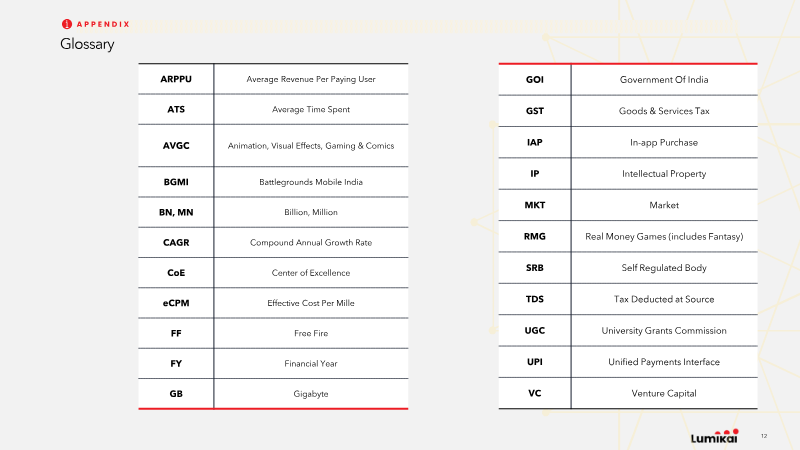The image size is (800, 450).
Task: Click the Free Fire definition
Action: click(x=311, y=333)
